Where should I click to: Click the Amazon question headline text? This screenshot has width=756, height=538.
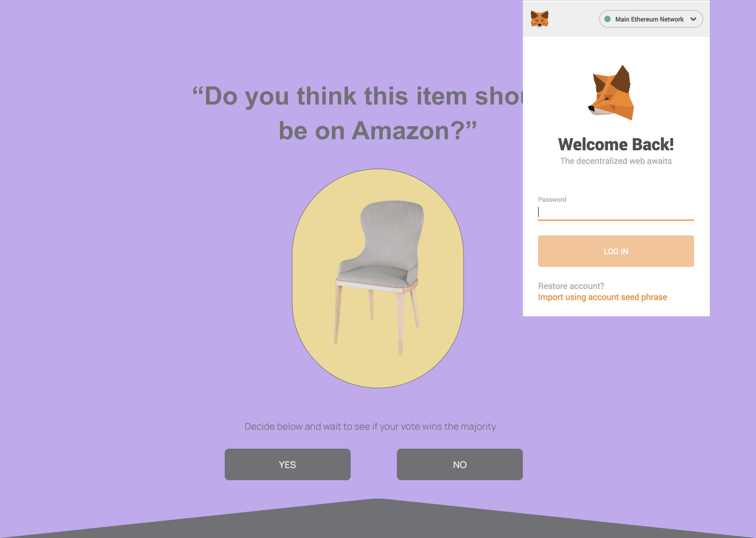coord(358,113)
